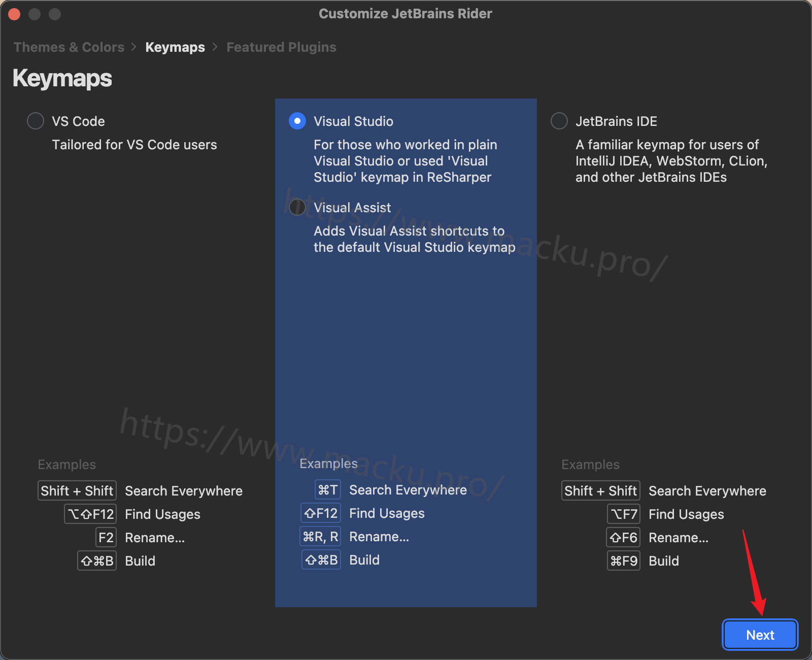The image size is (812, 660).
Task: Click the Next button
Action: pos(760,635)
